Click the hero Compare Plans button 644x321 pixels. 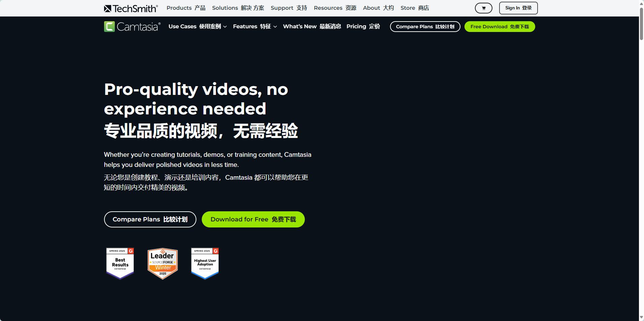(x=150, y=219)
